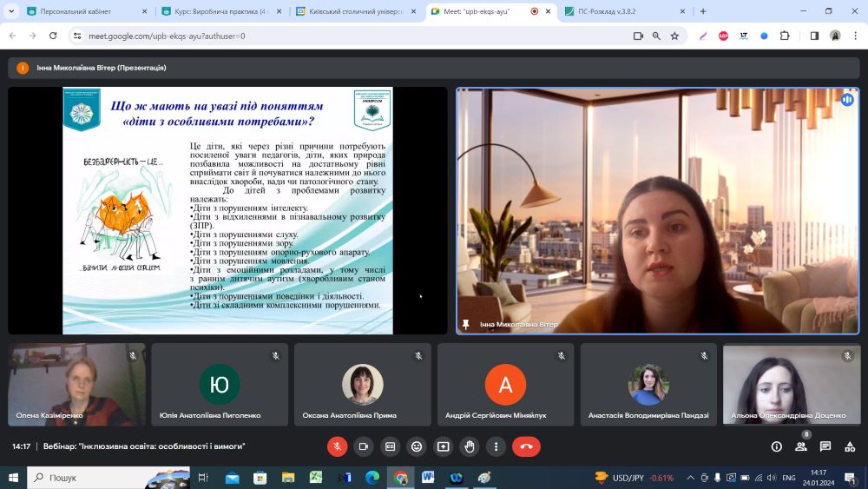Go back in browser history
This screenshot has width=868, height=489.
pos(13,36)
